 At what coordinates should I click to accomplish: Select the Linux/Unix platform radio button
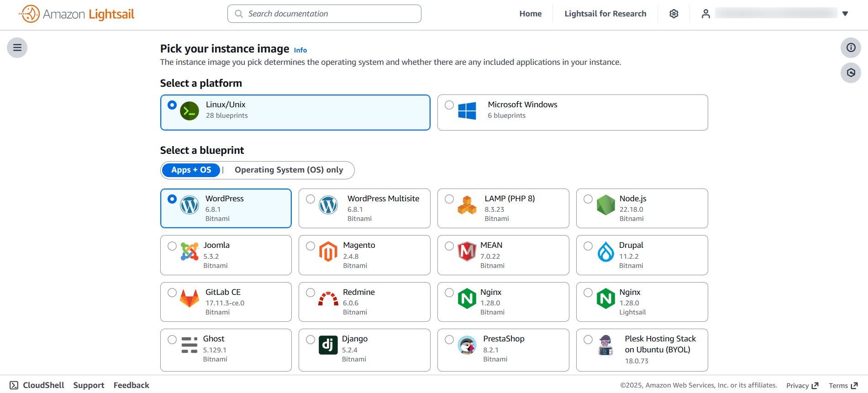tap(172, 105)
